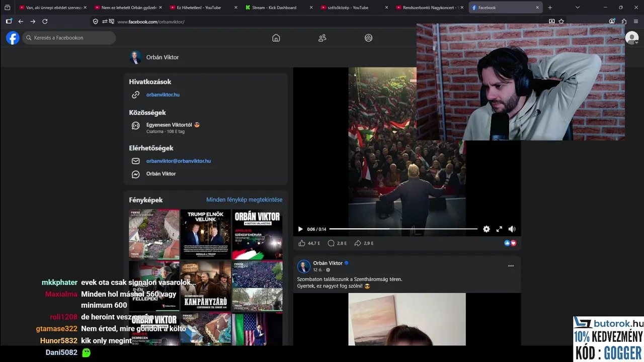
Task: Click the Orbán Viktor page header name
Action: click(163, 57)
